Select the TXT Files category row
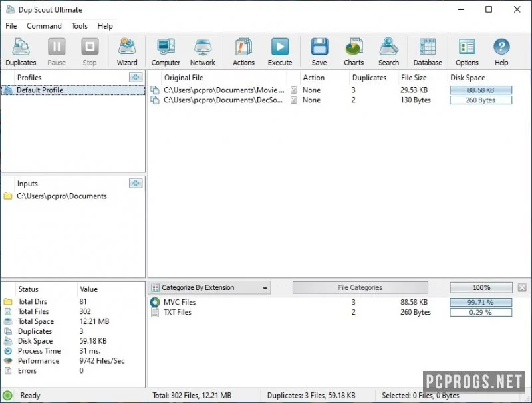 [339, 312]
